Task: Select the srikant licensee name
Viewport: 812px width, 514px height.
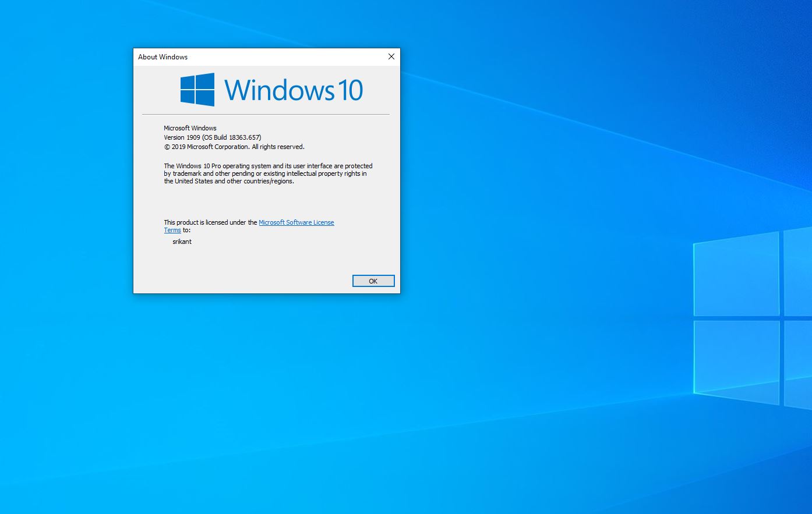Action: (182, 242)
